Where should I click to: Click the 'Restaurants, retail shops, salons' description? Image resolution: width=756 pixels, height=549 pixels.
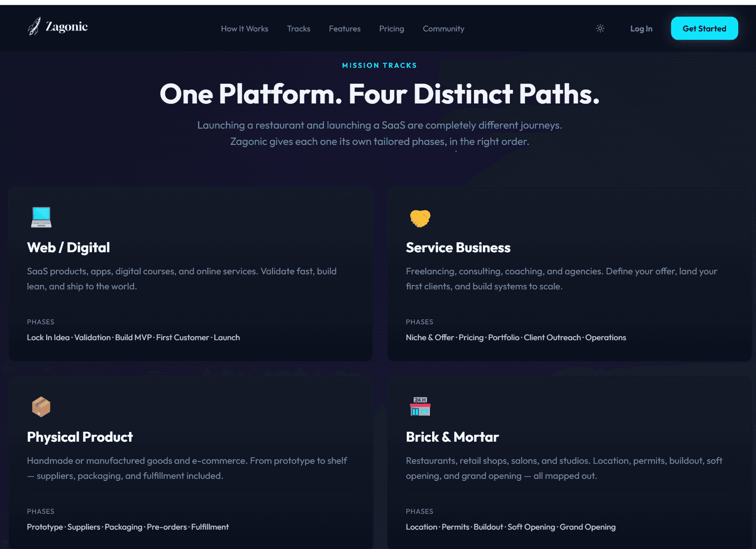tap(564, 469)
